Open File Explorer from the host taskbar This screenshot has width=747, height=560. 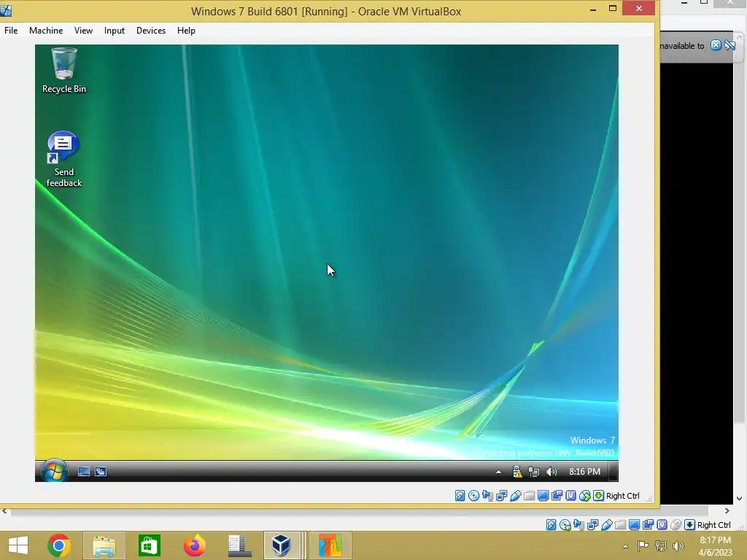tap(104, 545)
